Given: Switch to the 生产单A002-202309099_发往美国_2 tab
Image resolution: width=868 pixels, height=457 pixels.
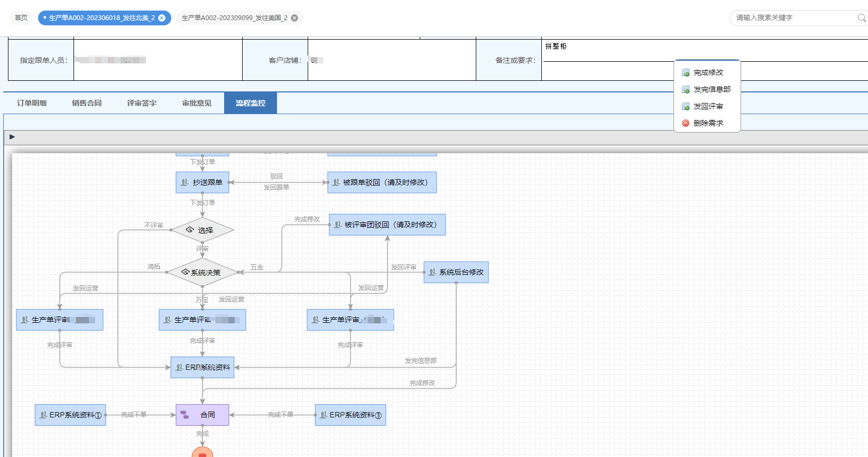Looking at the screenshot, I should click(234, 18).
